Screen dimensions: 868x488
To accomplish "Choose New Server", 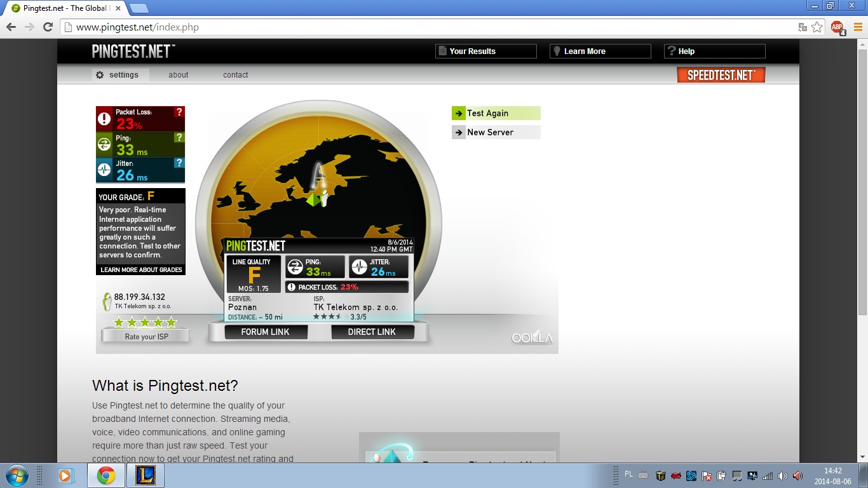I will click(496, 132).
